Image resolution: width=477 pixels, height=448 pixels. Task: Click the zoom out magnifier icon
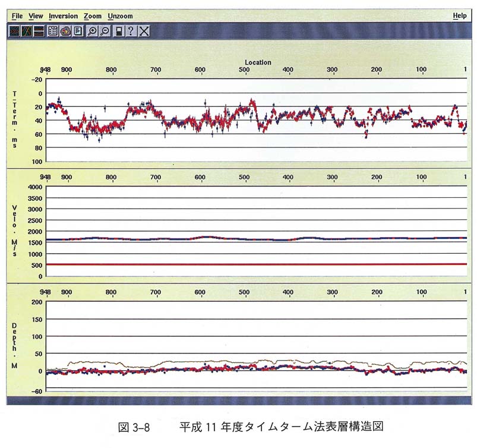pyautogui.click(x=105, y=31)
